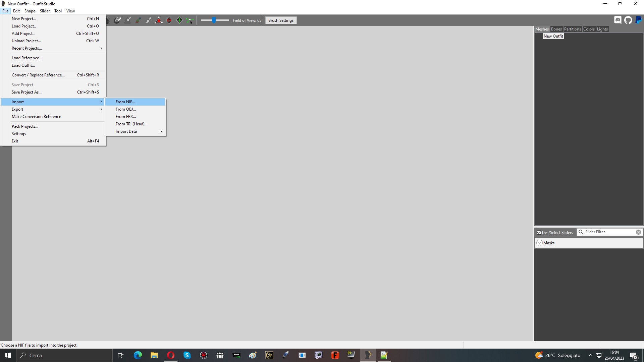The height and width of the screenshot is (362, 644).
Task: Choose From OBJ... import option
Action: (x=135, y=109)
